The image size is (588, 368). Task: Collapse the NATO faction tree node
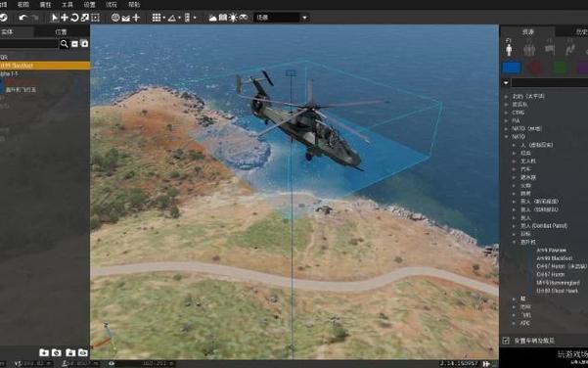(506, 137)
